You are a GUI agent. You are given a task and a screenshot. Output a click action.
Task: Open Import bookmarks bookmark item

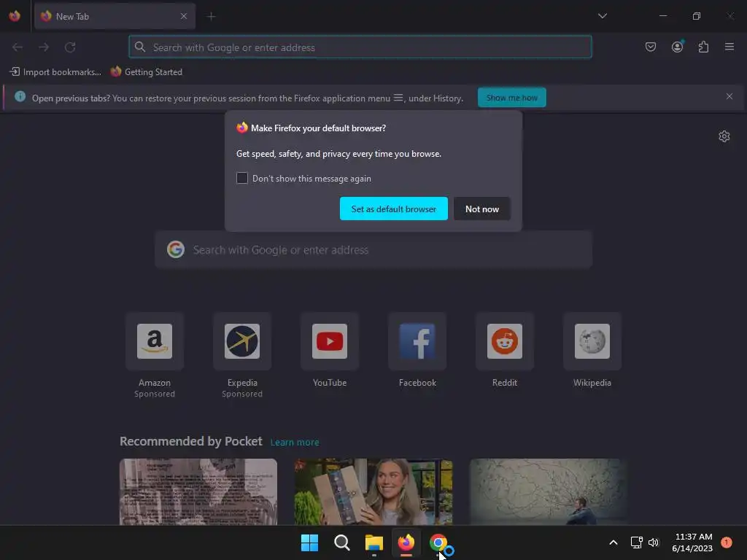(x=55, y=72)
